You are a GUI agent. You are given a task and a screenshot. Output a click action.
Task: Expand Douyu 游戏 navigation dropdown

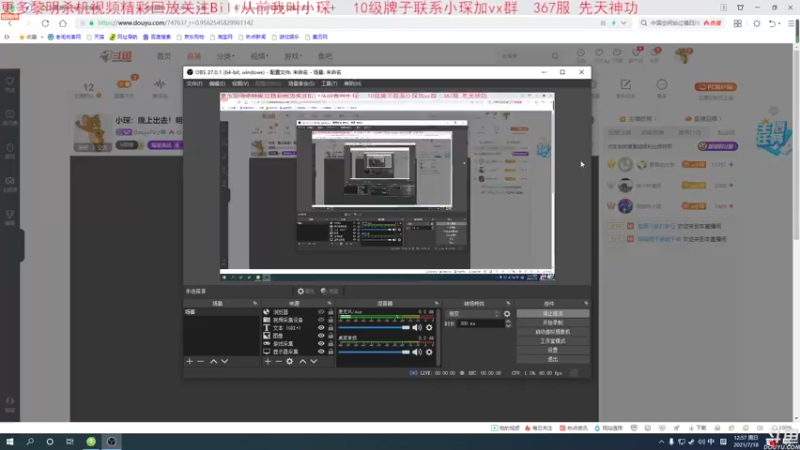(x=293, y=56)
